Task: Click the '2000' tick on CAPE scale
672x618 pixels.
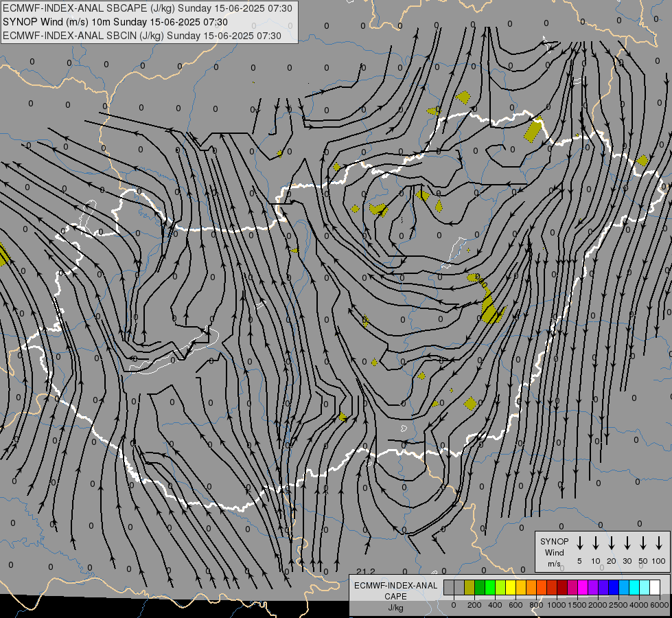Action: (598, 605)
